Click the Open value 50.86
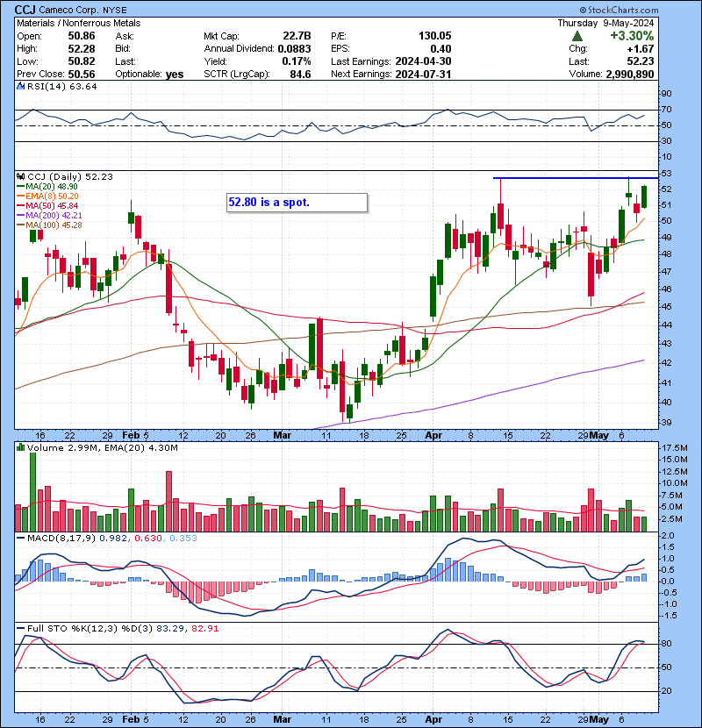This screenshot has height=728, width=702. pos(82,36)
